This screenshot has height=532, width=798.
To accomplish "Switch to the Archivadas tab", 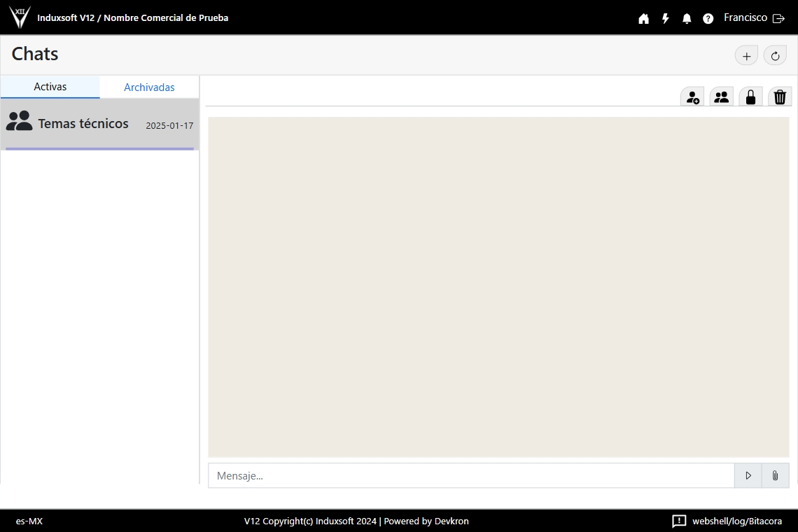I will coord(149,87).
